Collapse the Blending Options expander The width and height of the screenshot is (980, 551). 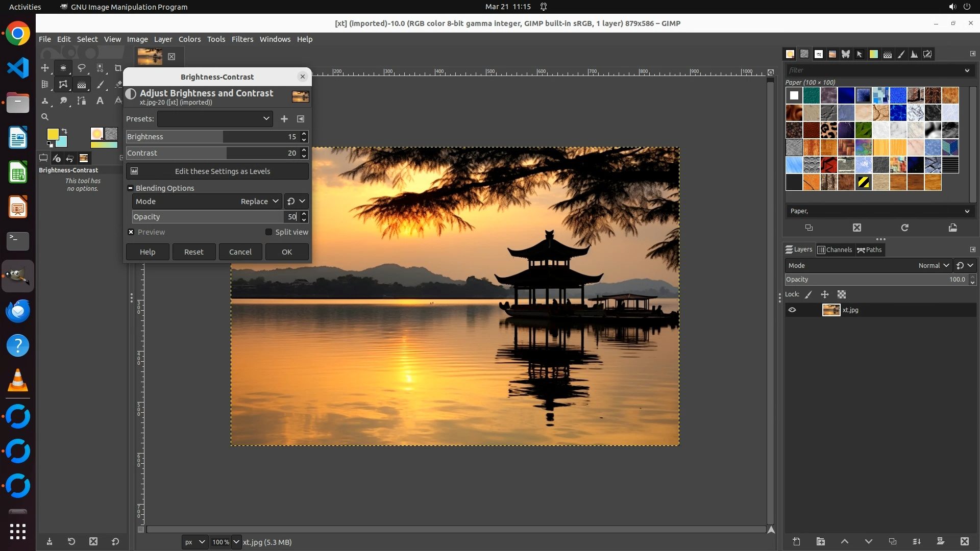click(131, 188)
